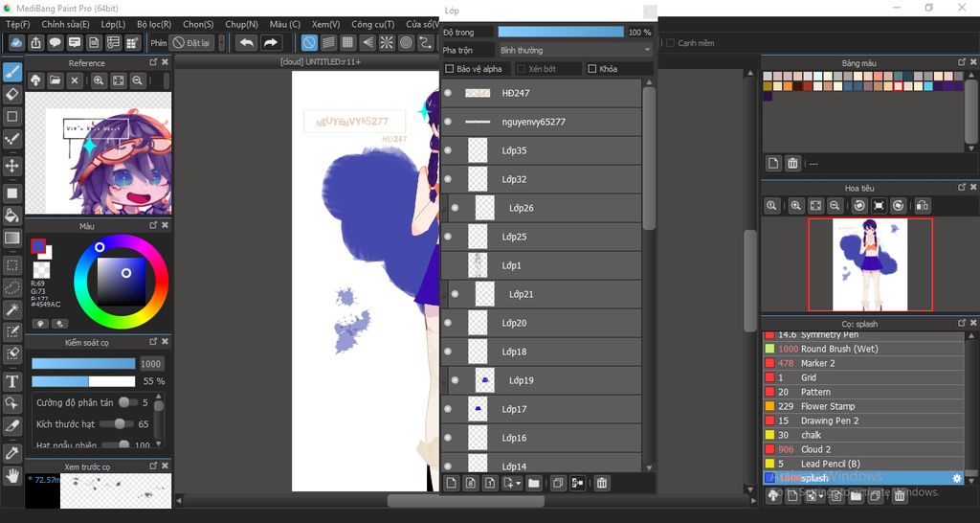Show hidden layer Lớp1
This screenshot has height=523, width=980.
[448, 265]
